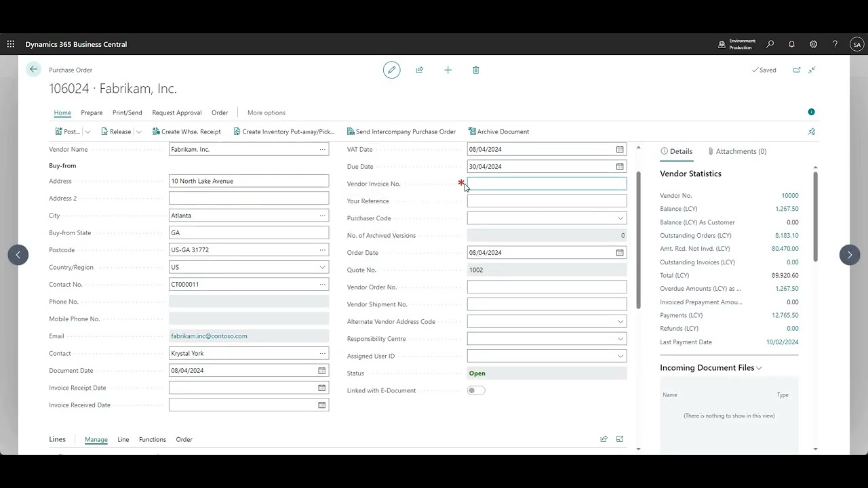Open page in new window icon
The height and width of the screenshot is (488, 868).
point(797,70)
